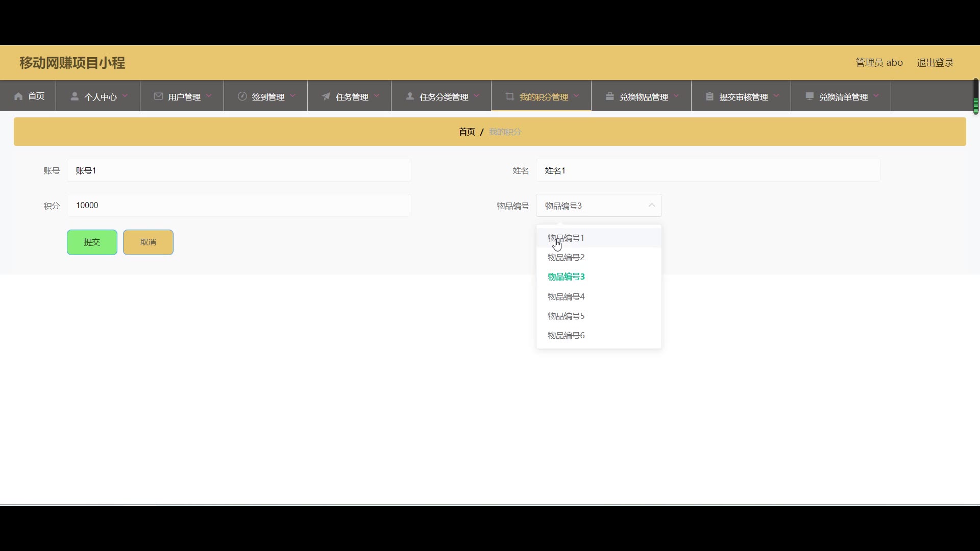Screen dimensions: 980x551
Task: Choose 物品编号4 from the dropdown list
Action: (x=599, y=296)
